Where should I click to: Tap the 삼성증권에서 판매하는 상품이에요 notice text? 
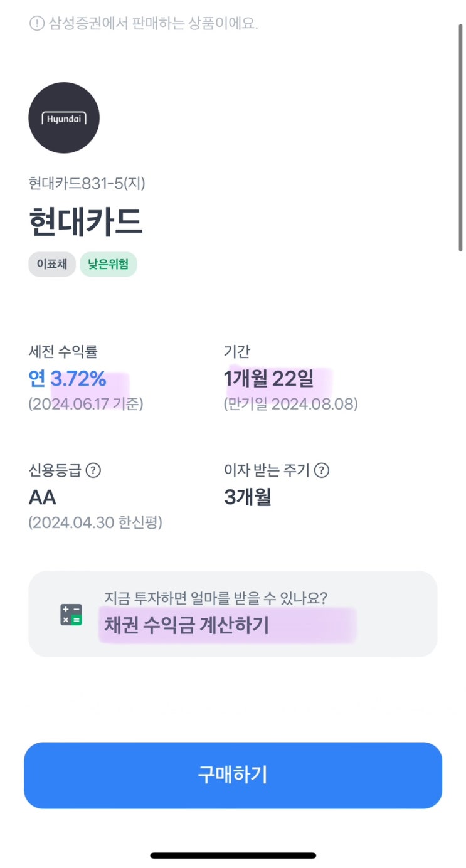click(154, 24)
